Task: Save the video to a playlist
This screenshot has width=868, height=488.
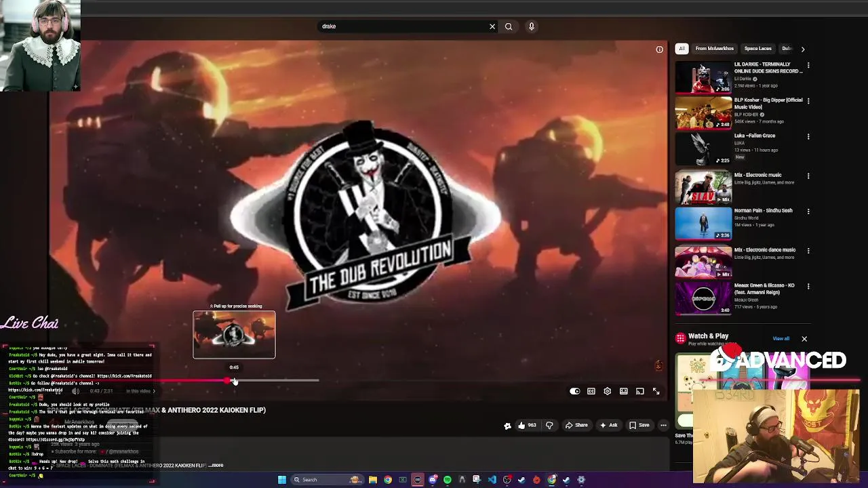Action: pos(639,426)
